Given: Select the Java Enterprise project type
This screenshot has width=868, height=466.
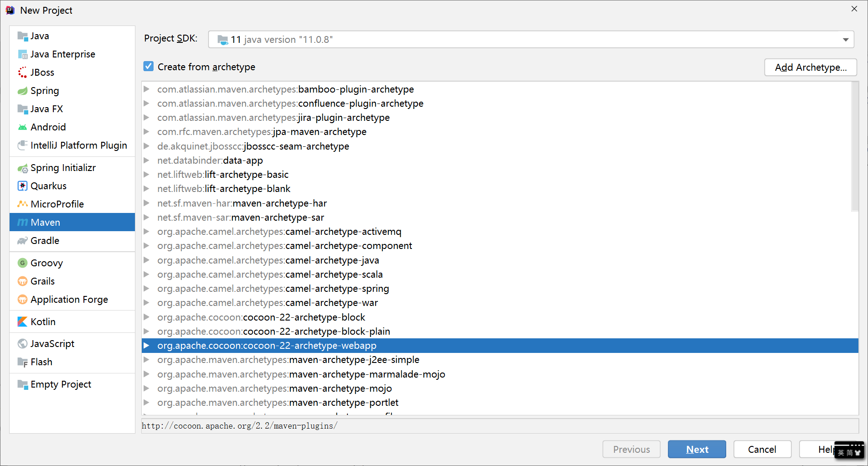Looking at the screenshot, I should pyautogui.click(x=72, y=54).
